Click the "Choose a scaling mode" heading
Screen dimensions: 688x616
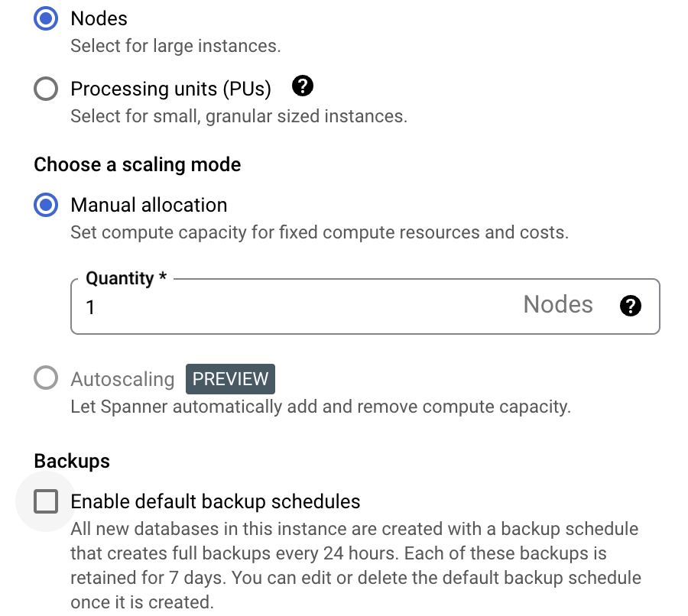click(x=138, y=164)
